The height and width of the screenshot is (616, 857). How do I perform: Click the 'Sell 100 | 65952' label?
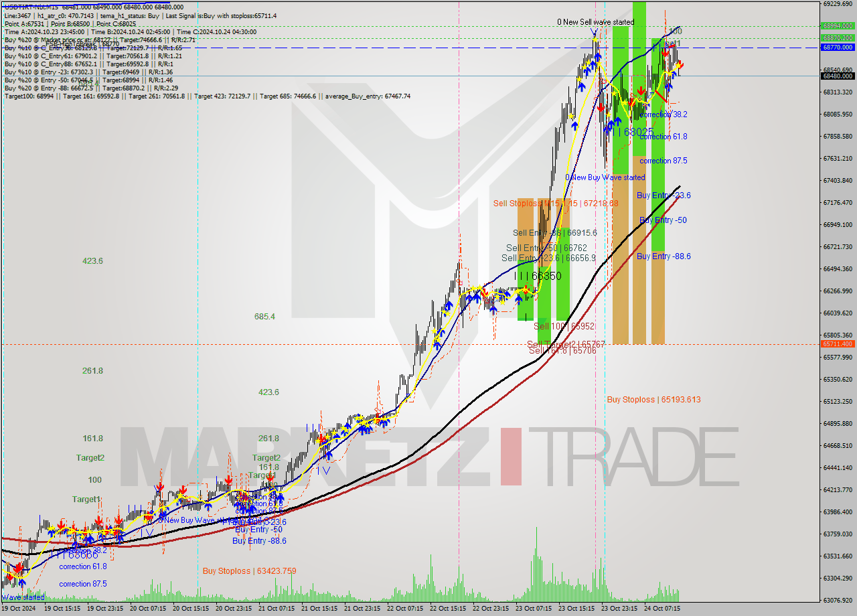[564, 326]
